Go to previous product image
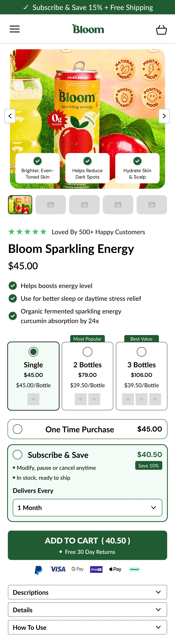 pos(10,116)
